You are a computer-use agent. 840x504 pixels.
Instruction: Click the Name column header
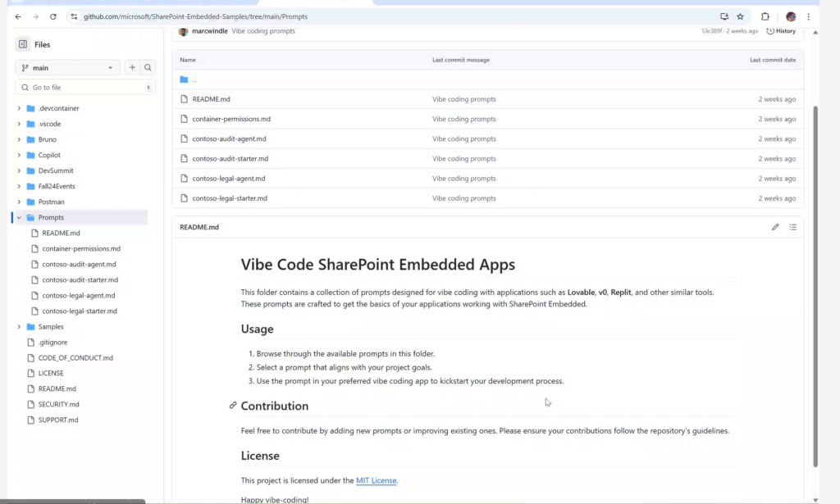188,60
